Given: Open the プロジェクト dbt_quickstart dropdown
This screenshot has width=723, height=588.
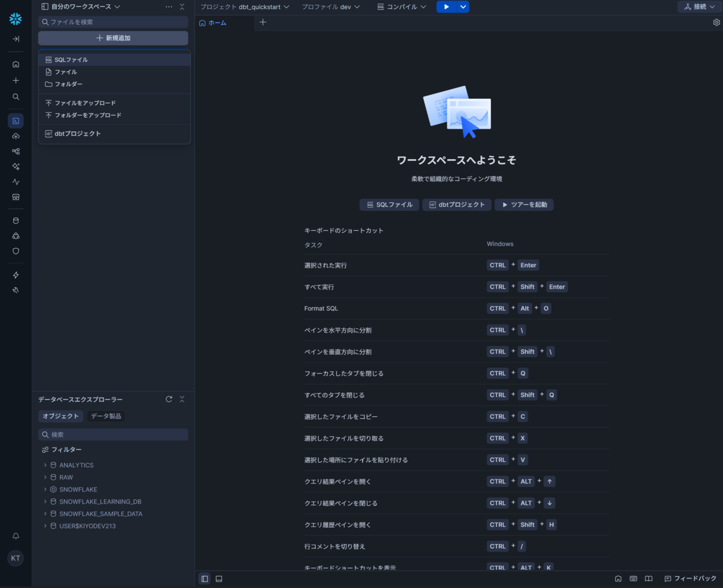Looking at the screenshot, I should click(245, 7).
